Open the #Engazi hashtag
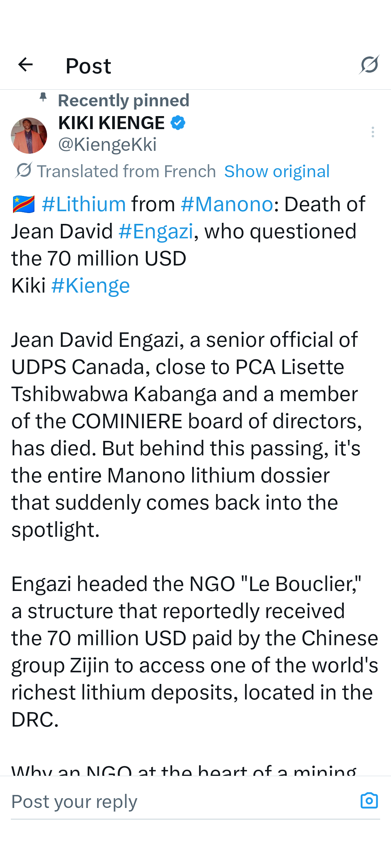Screen dimensions: 391x868 (156, 231)
